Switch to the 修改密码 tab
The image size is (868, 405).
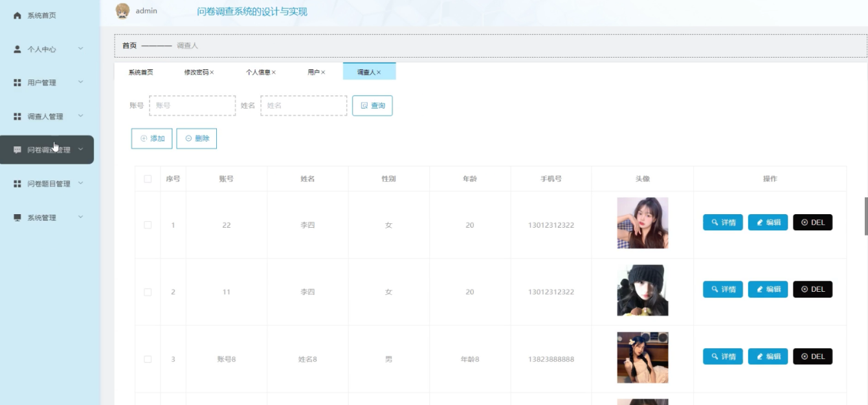[196, 72]
